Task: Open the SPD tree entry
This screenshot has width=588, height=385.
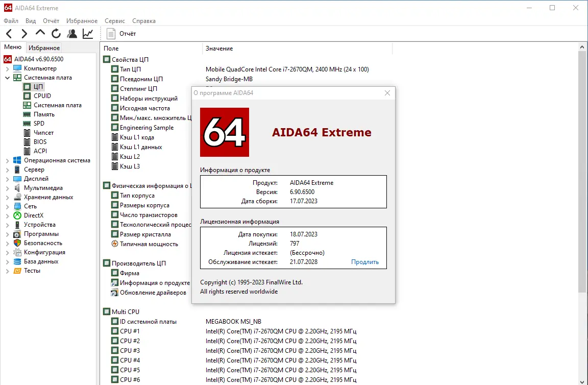Action: 39,124
